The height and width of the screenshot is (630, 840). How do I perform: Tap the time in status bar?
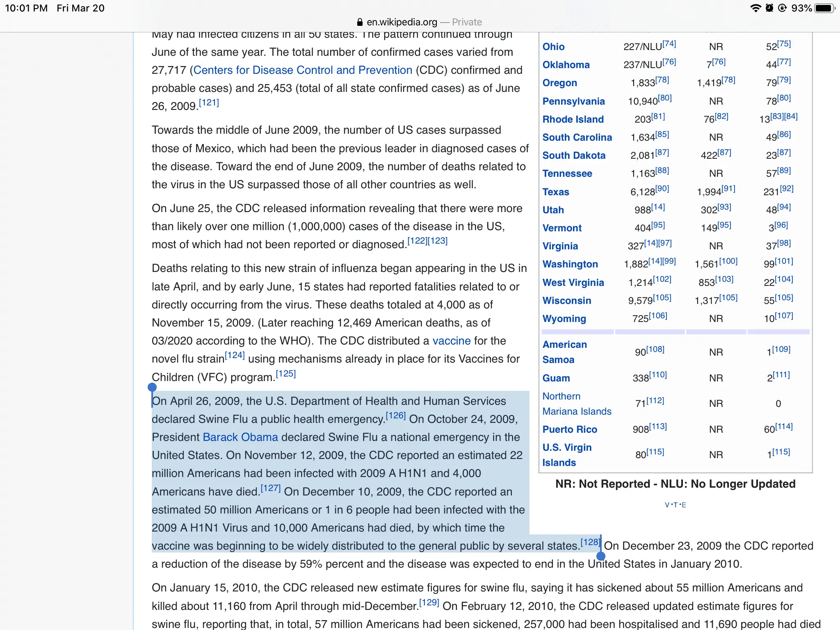click(x=26, y=8)
